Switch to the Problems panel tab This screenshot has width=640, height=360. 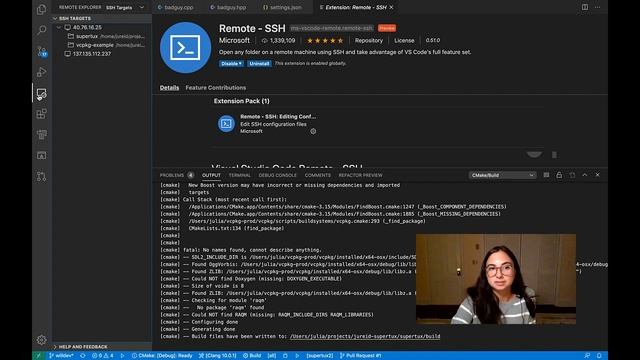point(177,175)
